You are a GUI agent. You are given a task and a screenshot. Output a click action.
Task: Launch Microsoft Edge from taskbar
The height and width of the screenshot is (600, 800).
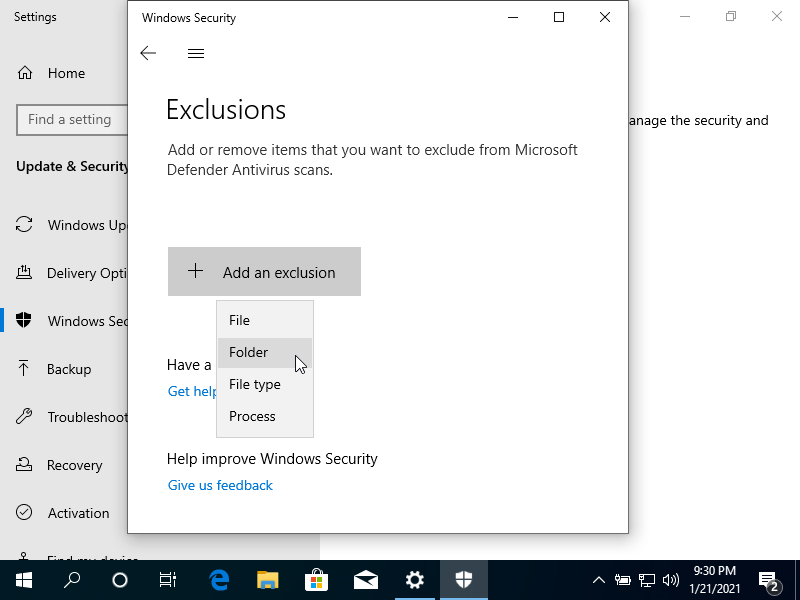[x=219, y=580]
